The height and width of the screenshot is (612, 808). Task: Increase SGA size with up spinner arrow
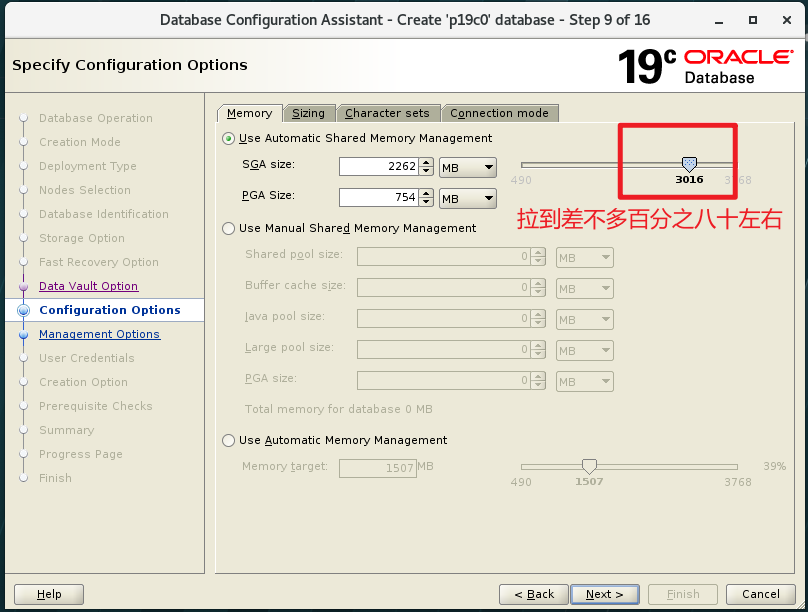pyautogui.click(x=426, y=162)
